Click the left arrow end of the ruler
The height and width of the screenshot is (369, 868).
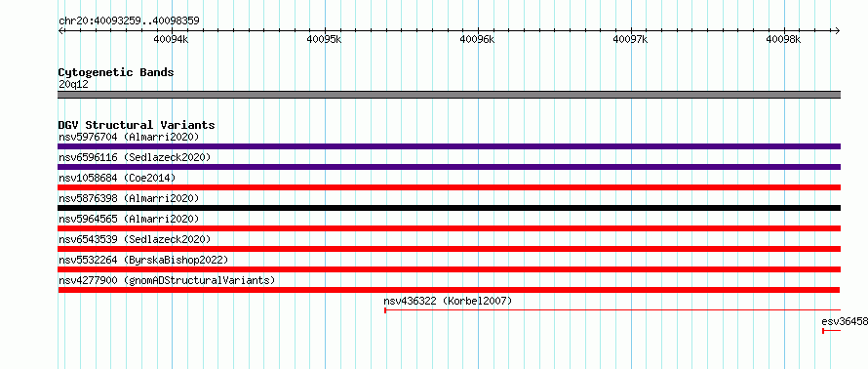click(61, 30)
